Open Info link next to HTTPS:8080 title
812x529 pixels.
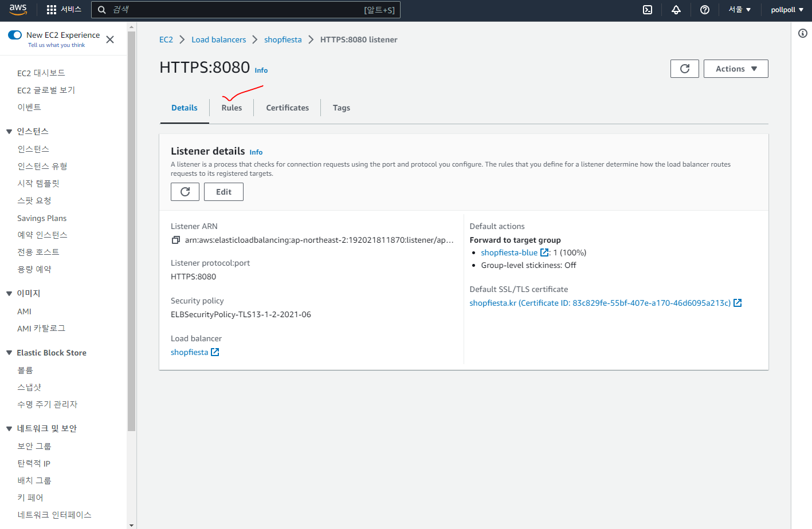pos(261,70)
